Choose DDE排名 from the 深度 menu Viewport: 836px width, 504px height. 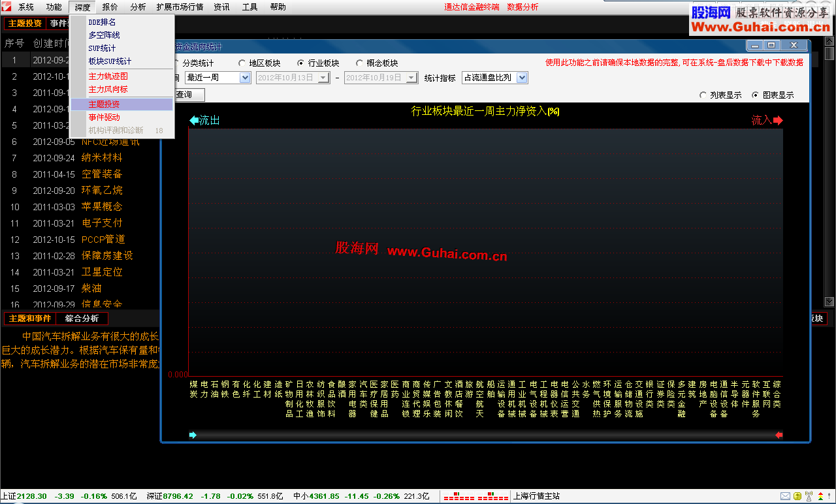[x=121, y=22]
